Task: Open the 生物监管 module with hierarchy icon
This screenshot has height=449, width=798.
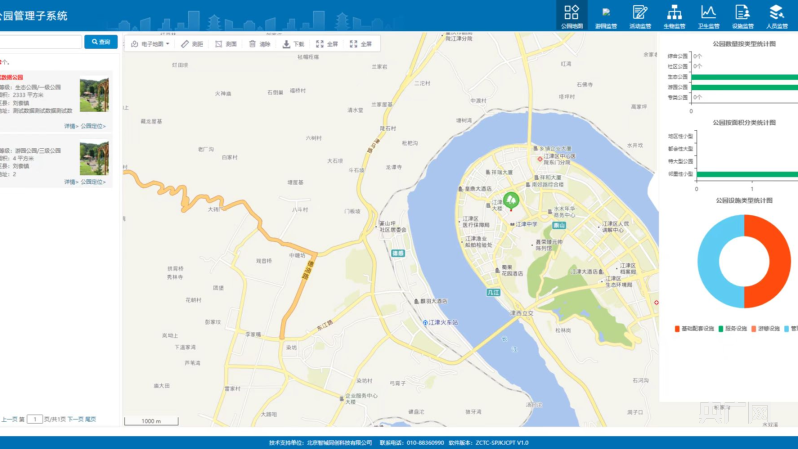Action: coord(674,16)
